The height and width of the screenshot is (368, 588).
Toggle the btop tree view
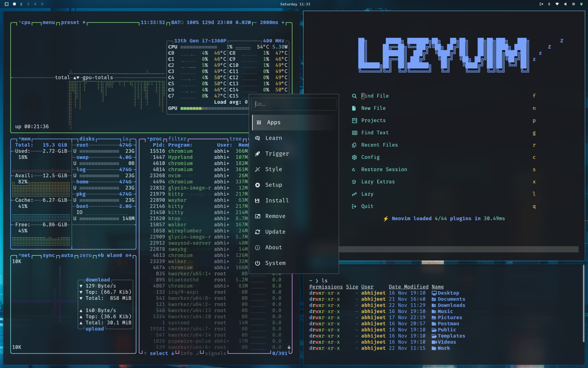[x=236, y=139]
